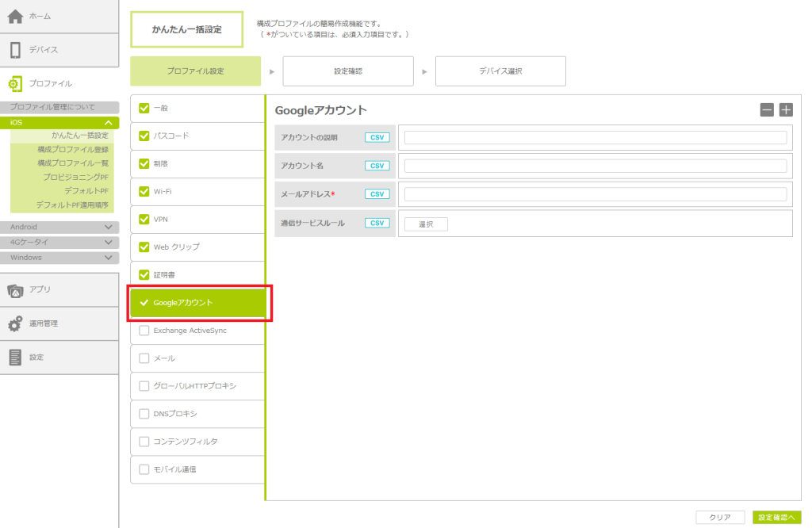Click the クリア button
Screen dimensions: 812x528
coord(720,517)
